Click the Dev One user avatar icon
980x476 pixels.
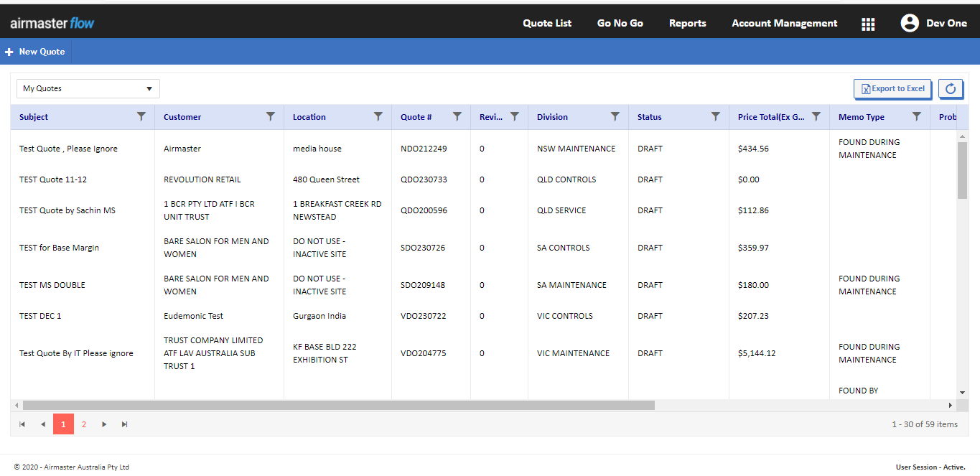910,23
